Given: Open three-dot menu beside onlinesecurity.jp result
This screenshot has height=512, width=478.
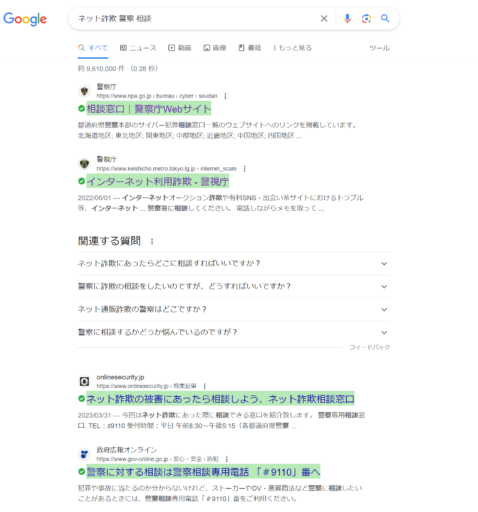Looking at the screenshot, I should [x=205, y=386].
